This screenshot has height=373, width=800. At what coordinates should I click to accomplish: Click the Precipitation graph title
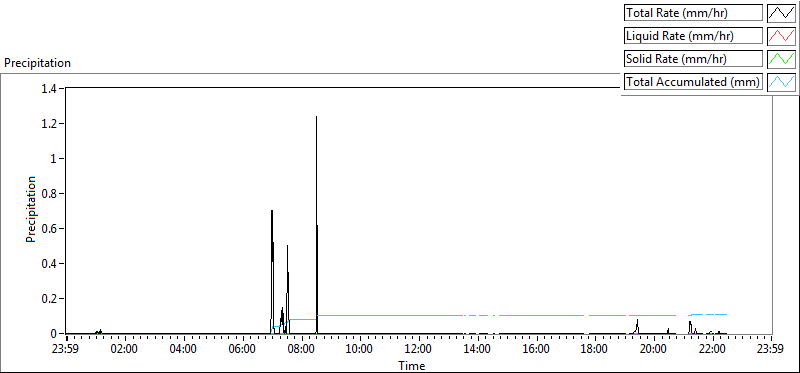(x=37, y=63)
